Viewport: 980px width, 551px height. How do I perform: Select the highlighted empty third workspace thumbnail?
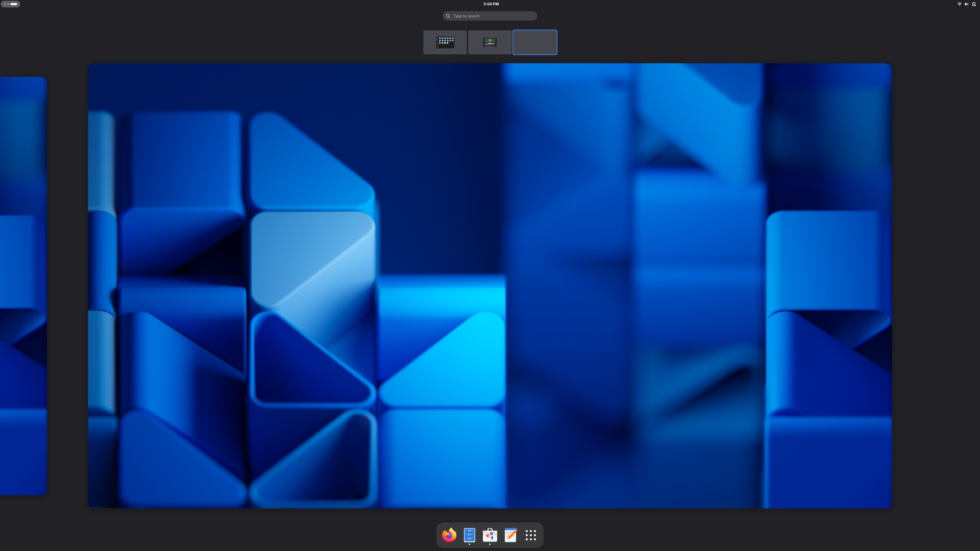[x=534, y=42]
